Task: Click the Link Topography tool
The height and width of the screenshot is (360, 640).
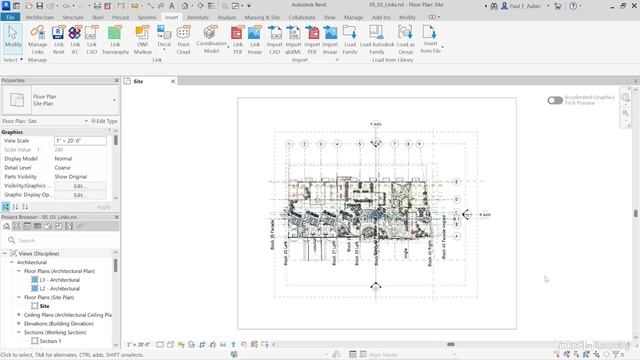Action: (115, 40)
